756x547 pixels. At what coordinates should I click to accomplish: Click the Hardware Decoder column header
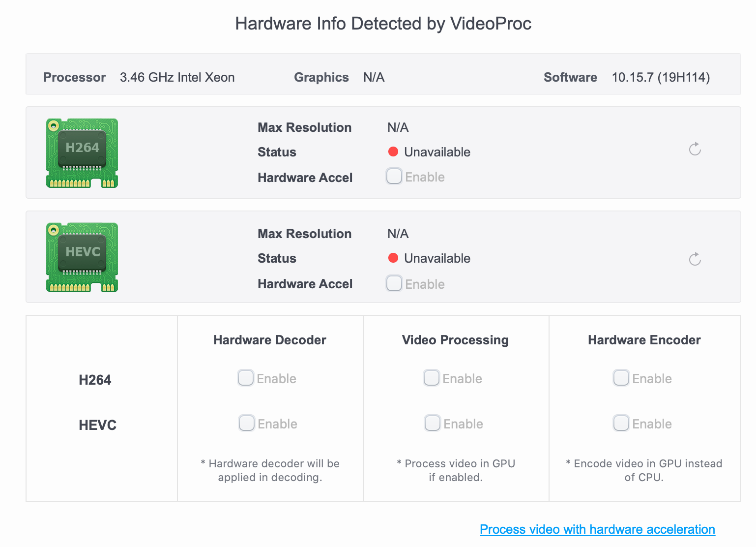point(270,340)
